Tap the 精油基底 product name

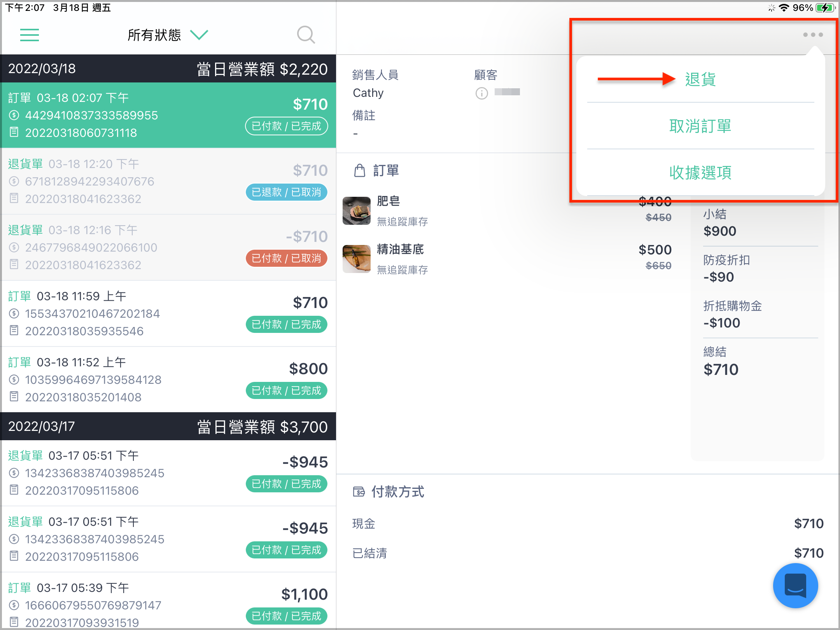(400, 249)
